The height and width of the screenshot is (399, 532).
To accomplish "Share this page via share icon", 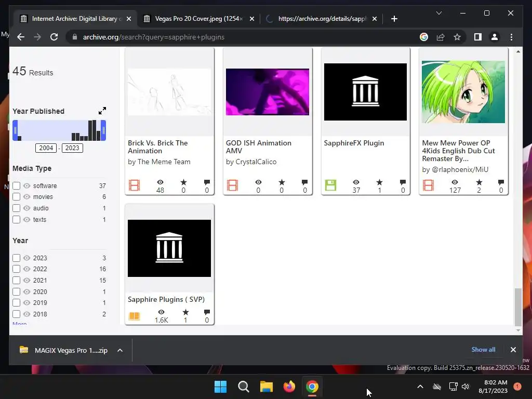I will coord(441,37).
